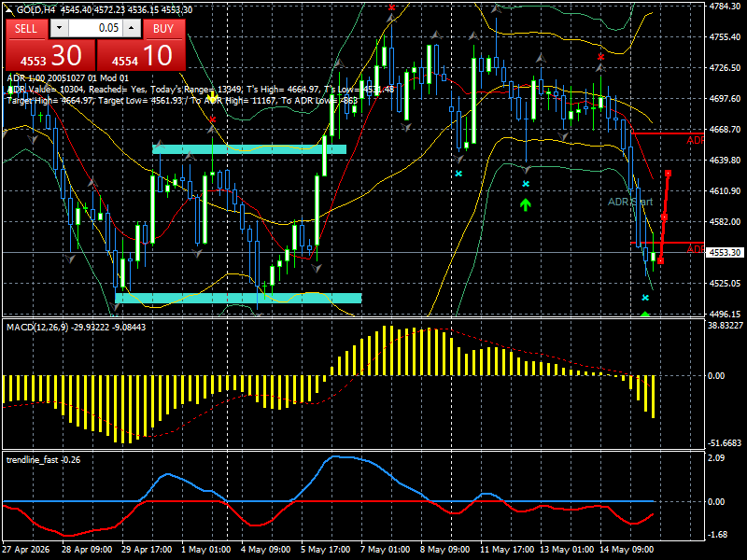Viewport: 747px width, 560px height.
Task: Click the 27 Apr 2026 date label
Action: point(26,549)
